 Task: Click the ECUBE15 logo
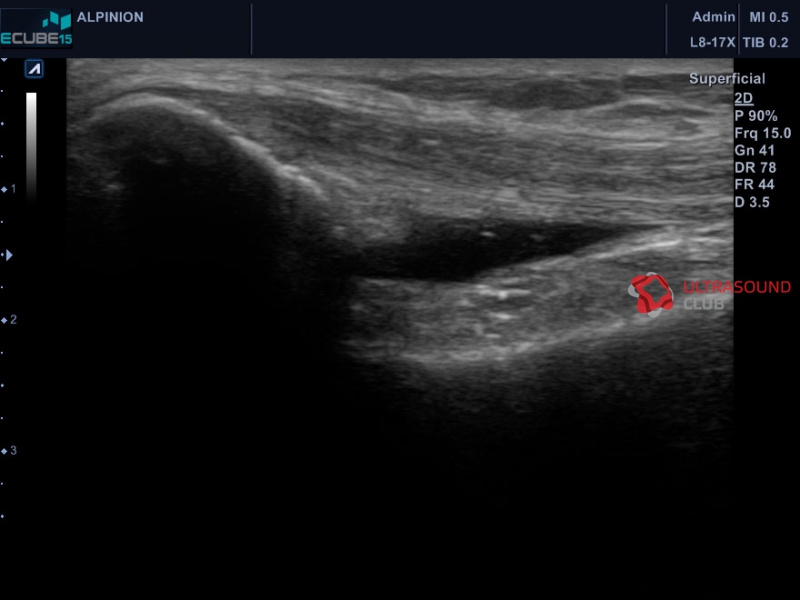[36, 29]
